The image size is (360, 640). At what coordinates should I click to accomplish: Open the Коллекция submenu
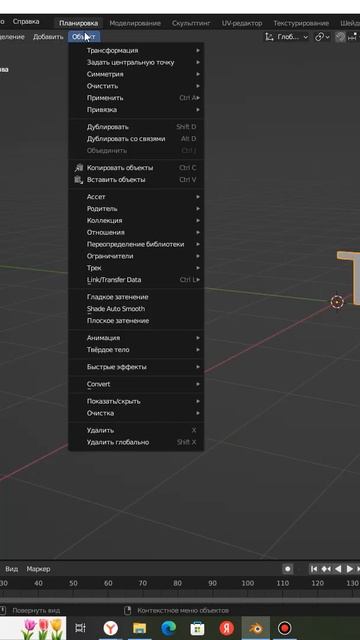coord(136,220)
